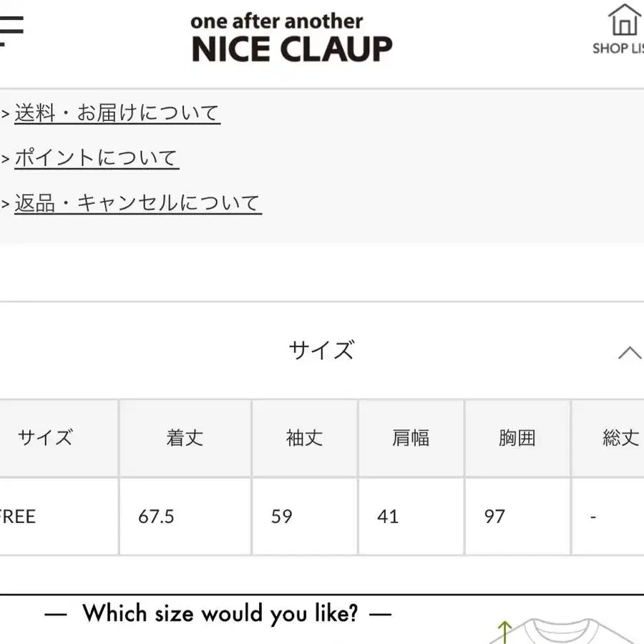Tap the "Which size would you like?" banner
Viewport: 644px width, 644px height.
(x=218, y=614)
